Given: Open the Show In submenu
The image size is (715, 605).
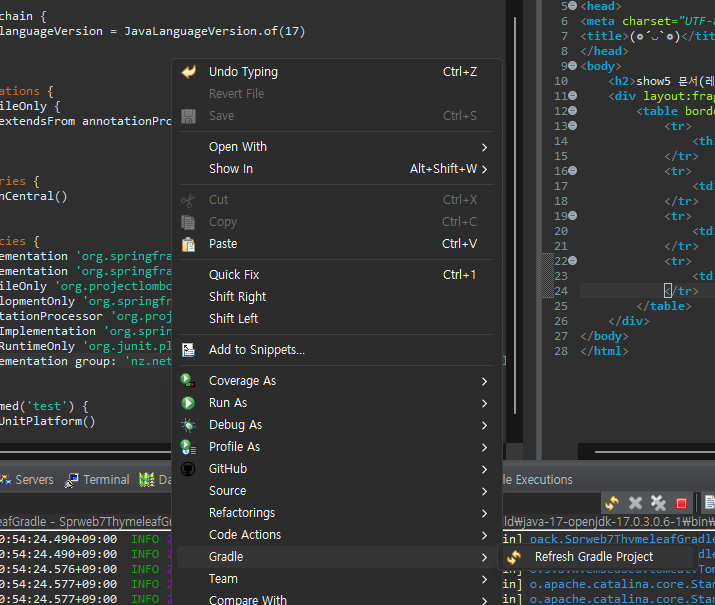Looking at the screenshot, I should pyautogui.click(x=337, y=169).
